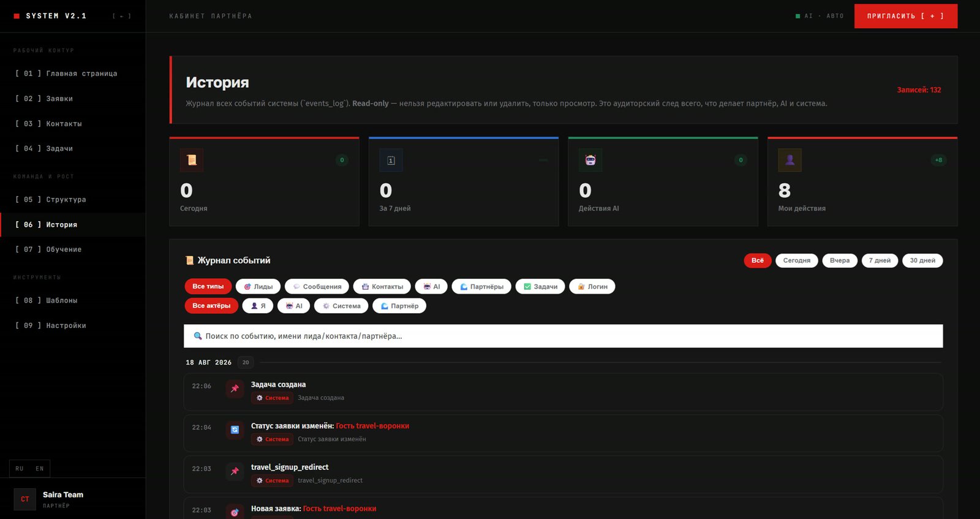The width and height of the screenshot is (980, 519).
Task: Collapse the sidebar with bracket arrow
Action: pyautogui.click(x=122, y=16)
